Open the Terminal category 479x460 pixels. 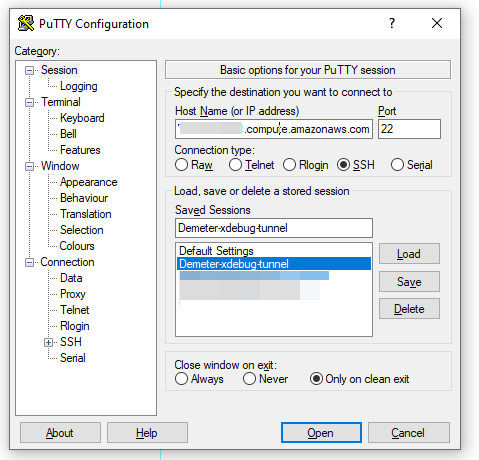click(x=61, y=102)
